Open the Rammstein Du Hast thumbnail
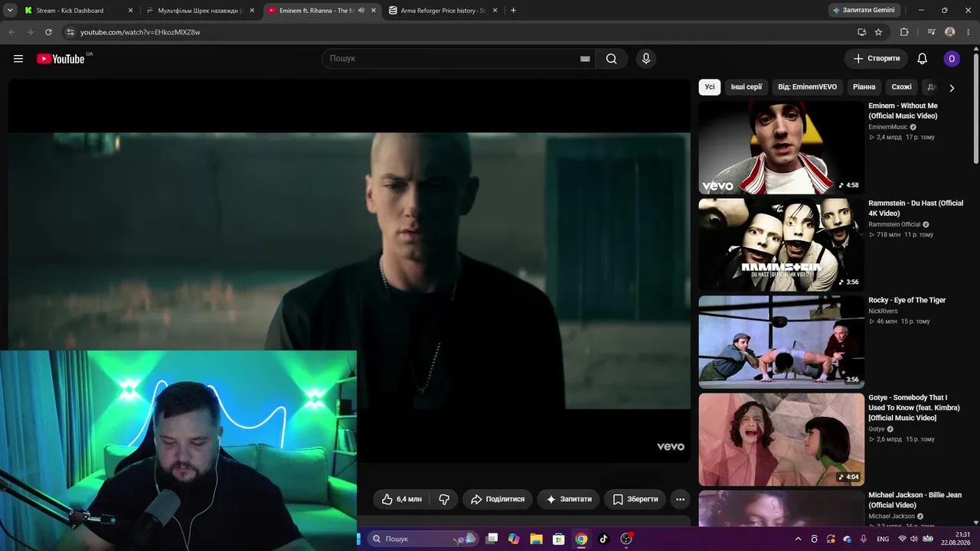The width and height of the screenshot is (980, 551). 781,245
